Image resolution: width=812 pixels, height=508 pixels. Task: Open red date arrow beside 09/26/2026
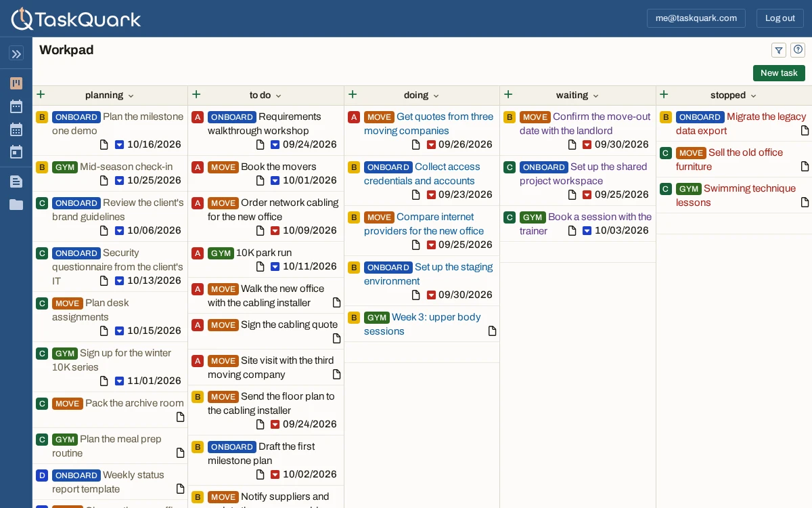pos(432,145)
